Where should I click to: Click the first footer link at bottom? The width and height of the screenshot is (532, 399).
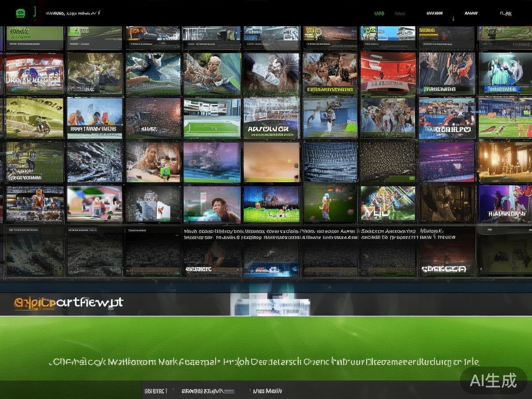(x=156, y=391)
